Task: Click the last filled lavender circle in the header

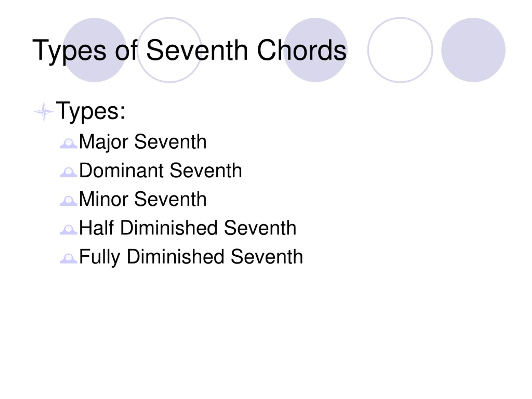Action: (473, 50)
